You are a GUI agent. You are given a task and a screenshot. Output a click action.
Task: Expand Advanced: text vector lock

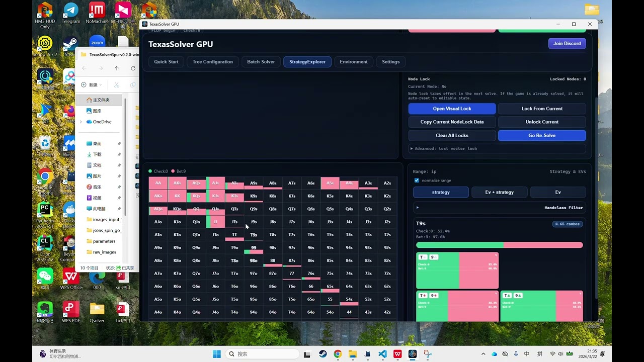click(x=497, y=149)
